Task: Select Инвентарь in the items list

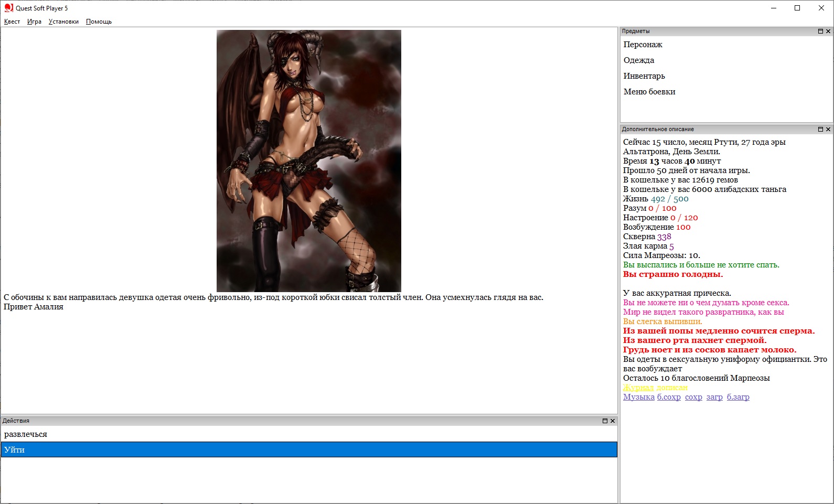Action: tap(644, 76)
